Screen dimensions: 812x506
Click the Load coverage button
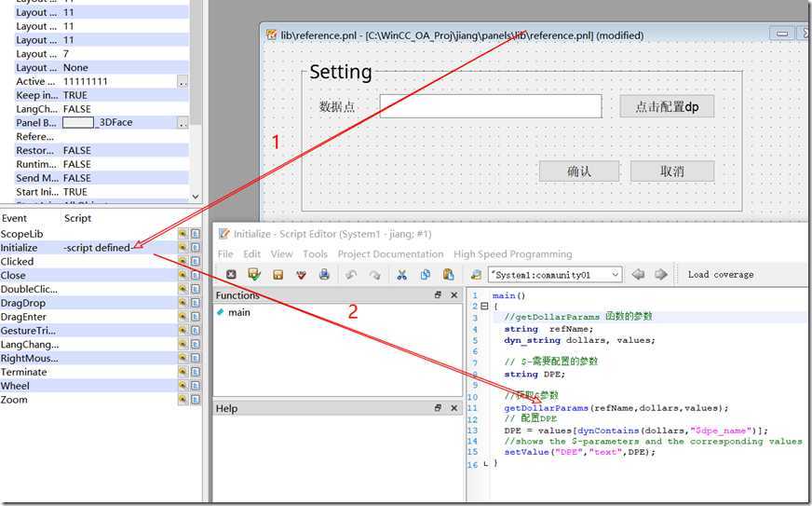tap(721, 275)
